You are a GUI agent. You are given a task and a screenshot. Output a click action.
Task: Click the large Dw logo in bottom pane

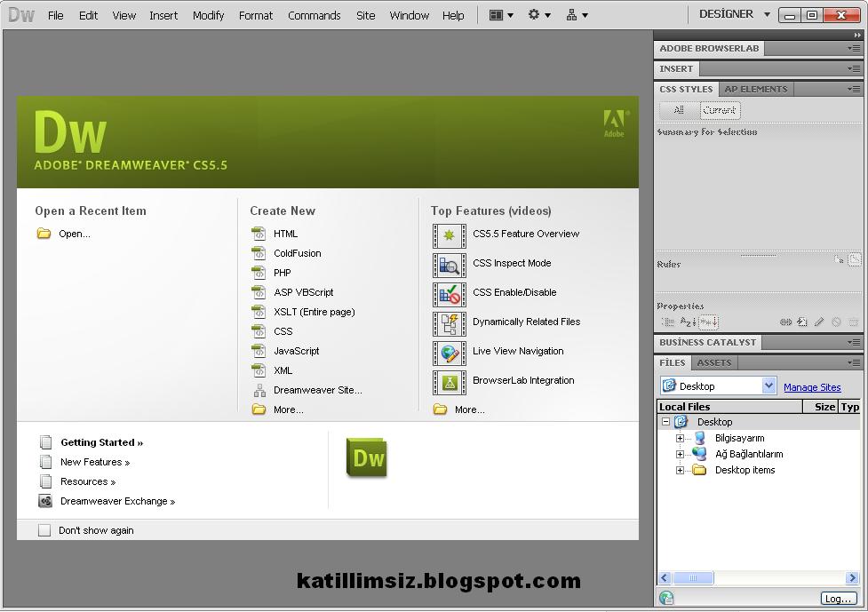[366, 457]
